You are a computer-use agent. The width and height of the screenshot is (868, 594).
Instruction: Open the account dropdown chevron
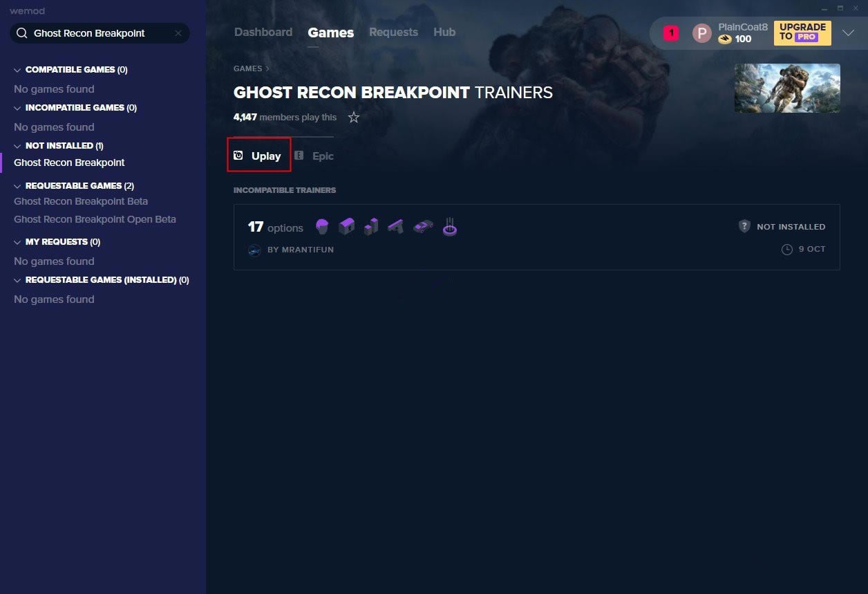coord(848,33)
